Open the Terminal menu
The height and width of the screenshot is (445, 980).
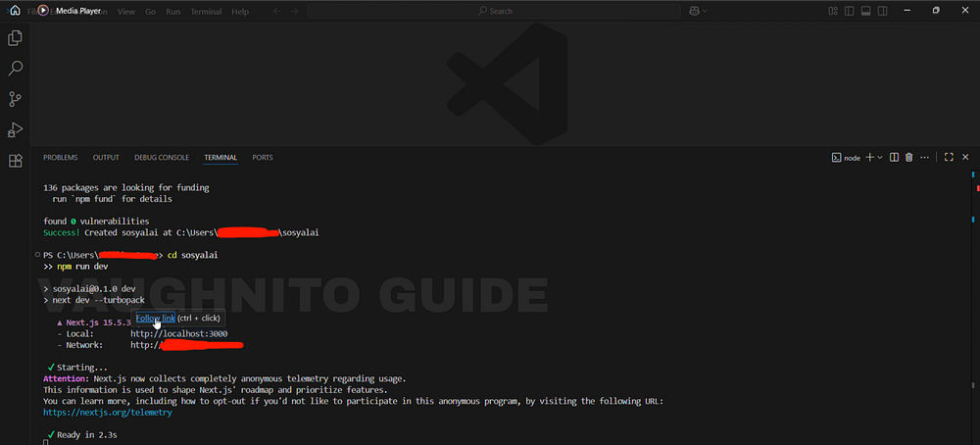tap(206, 11)
